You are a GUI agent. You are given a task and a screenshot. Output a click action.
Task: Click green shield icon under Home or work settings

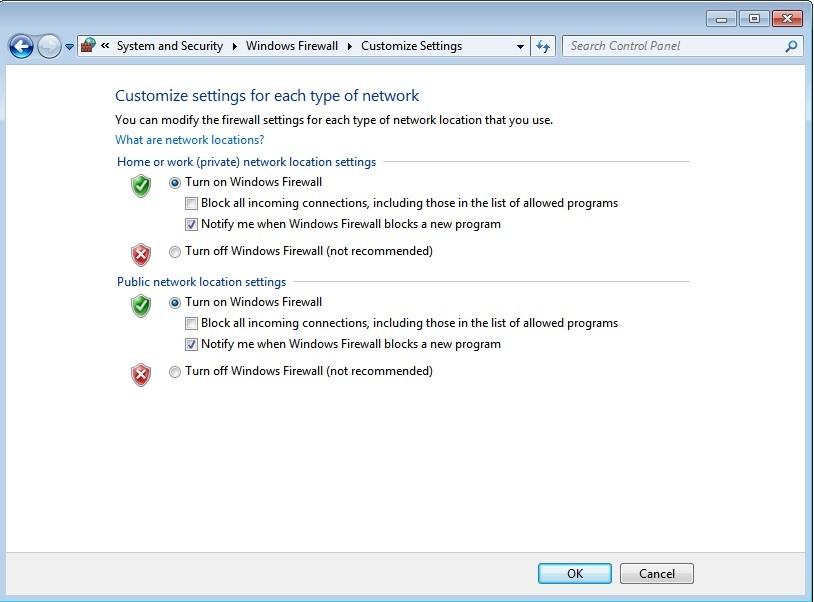click(x=141, y=186)
